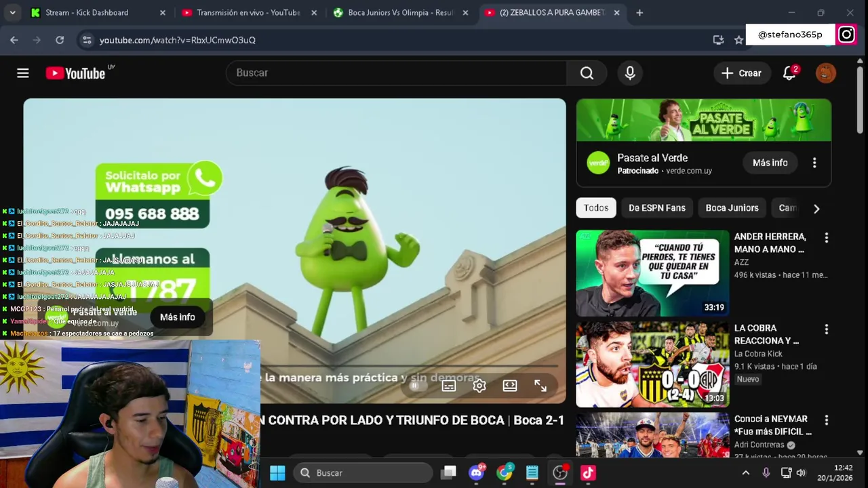Open Notepad from the taskbar
Screen dimensions: 868x488
coord(532,473)
